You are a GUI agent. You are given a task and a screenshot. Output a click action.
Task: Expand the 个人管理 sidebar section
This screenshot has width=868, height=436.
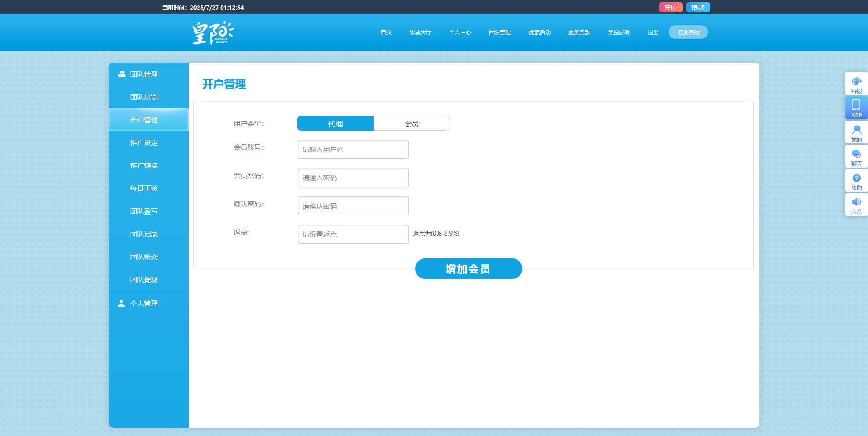click(x=149, y=303)
